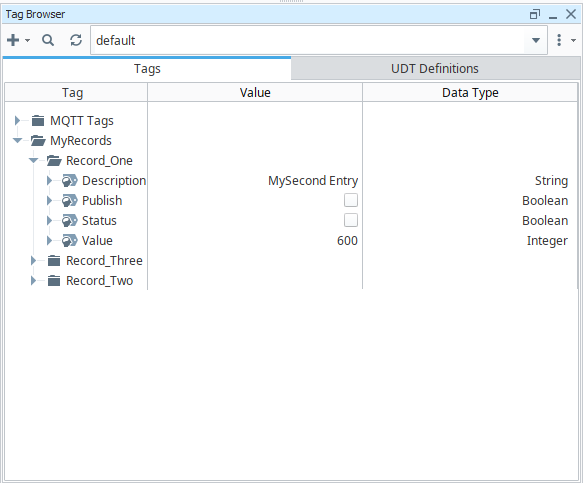The image size is (583, 483).
Task: Open the tag search magnifier icon
Action: point(48,40)
